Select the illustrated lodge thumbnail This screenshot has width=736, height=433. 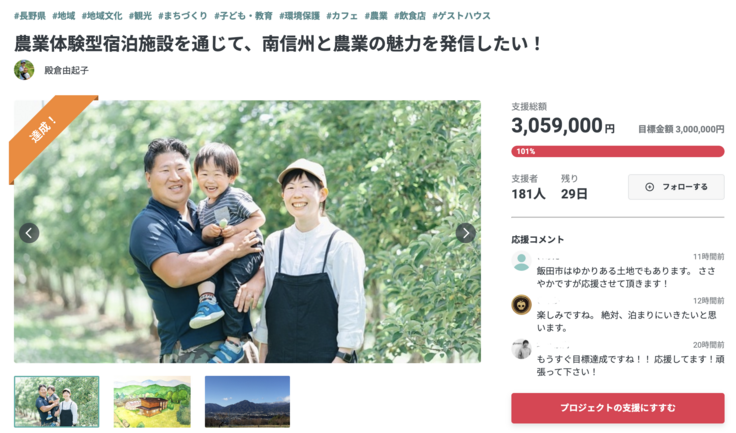[x=152, y=402]
